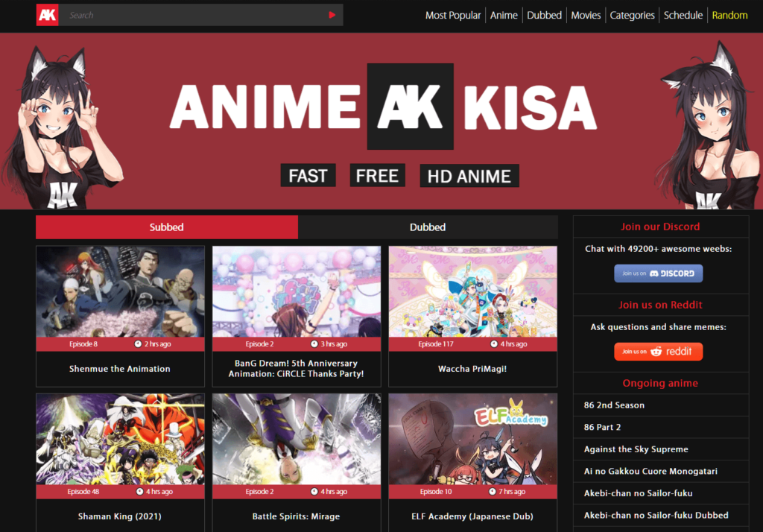Viewport: 763px width, 532px height.
Task: Open the Schedule page
Action: [x=683, y=15]
